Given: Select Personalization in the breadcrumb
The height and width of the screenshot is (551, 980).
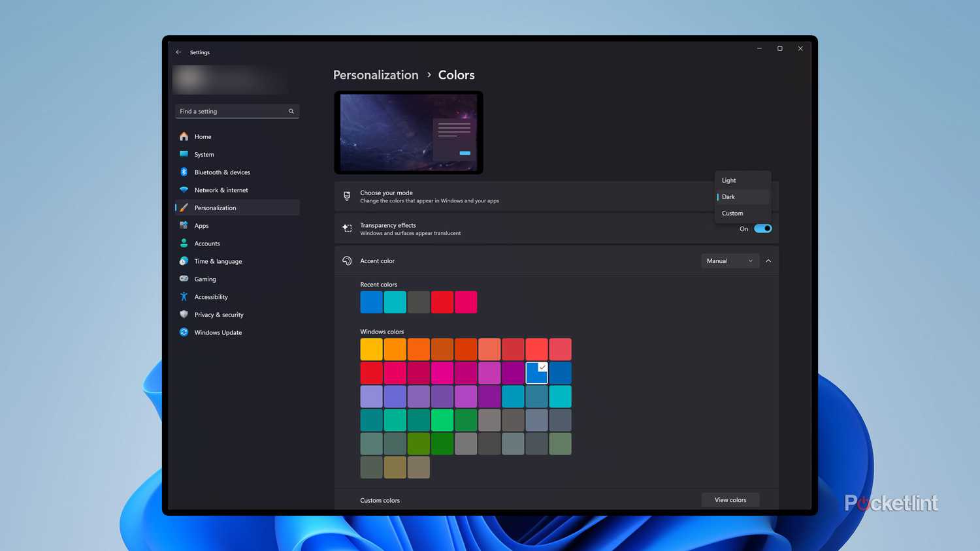Looking at the screenshot, I should pyautogui.click(x=376, y=74).
